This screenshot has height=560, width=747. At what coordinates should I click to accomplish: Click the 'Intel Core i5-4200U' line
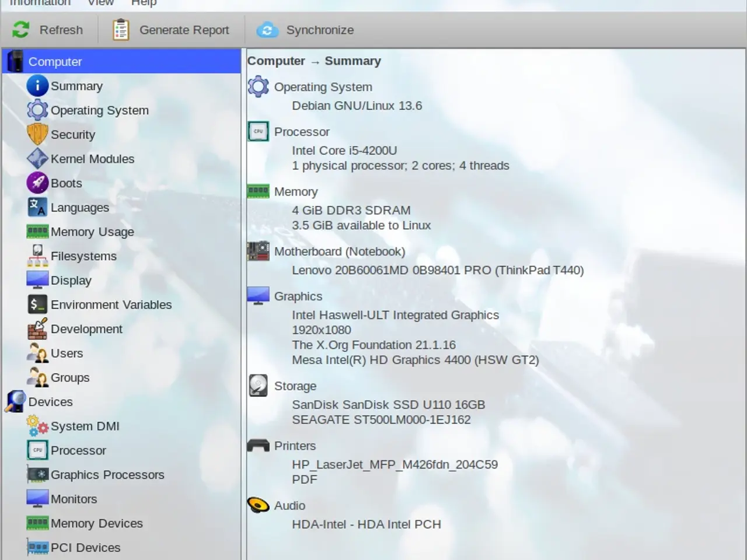pos(344,150)
